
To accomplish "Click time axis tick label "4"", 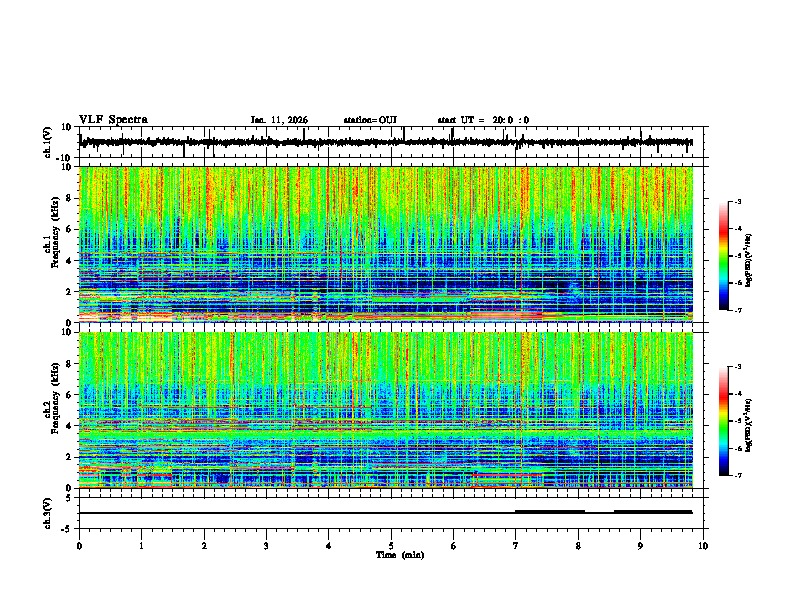I will pos(329,546).
